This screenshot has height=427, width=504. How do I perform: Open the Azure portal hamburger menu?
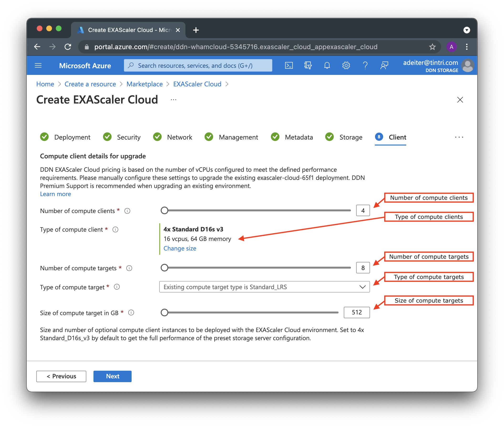tap(38, 66)
